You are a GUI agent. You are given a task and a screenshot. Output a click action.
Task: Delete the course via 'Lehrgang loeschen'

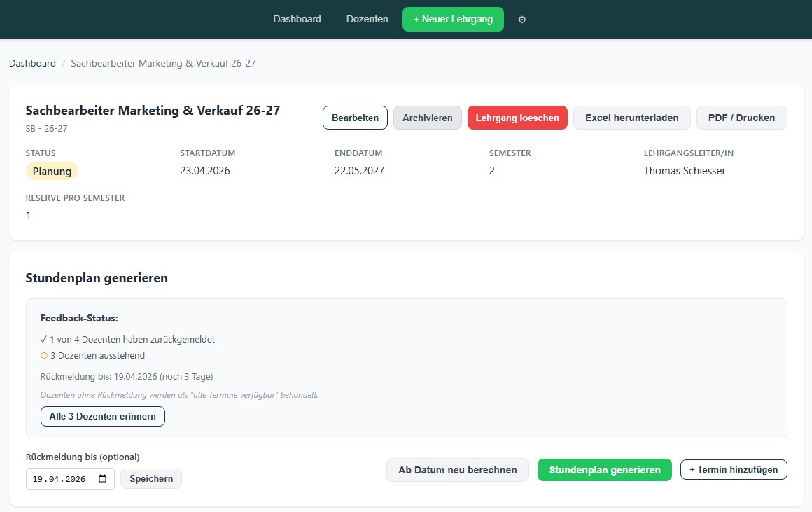pos(517,118)
